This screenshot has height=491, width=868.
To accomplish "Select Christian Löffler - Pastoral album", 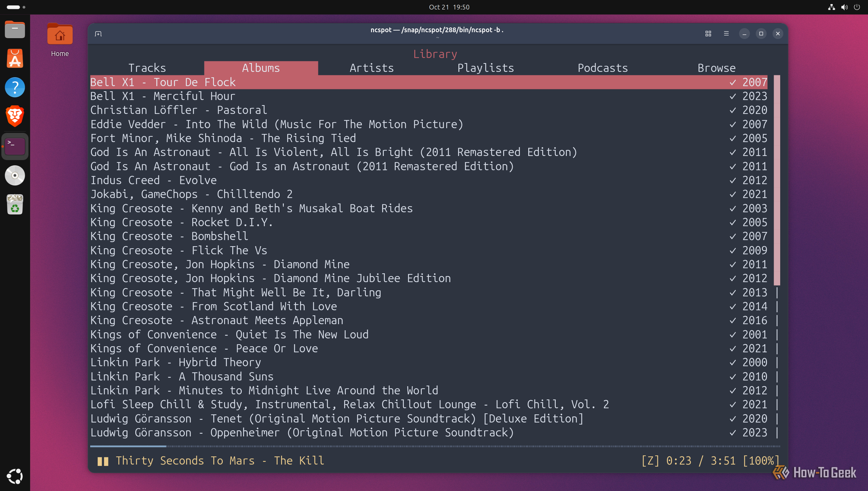I will pos(429,110).
